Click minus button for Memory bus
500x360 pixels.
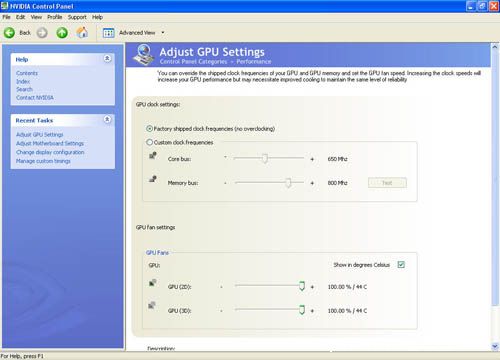(225, 183)
